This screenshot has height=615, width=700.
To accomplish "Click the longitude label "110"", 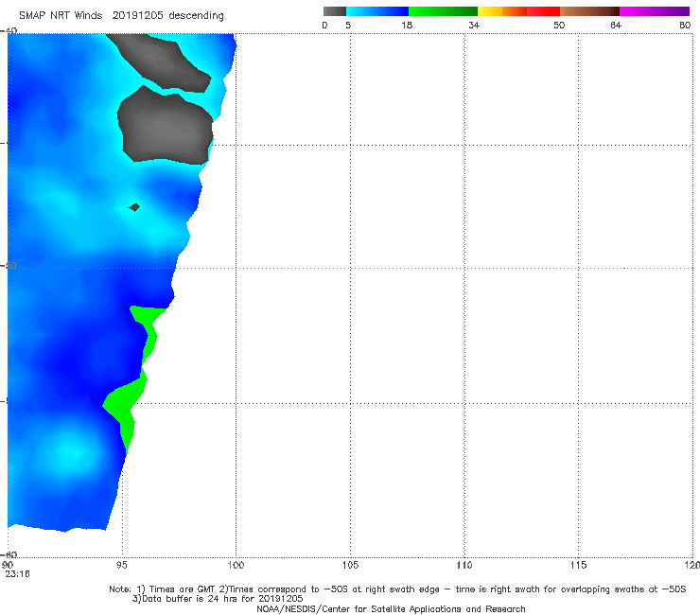I will (x=464, y=565).
